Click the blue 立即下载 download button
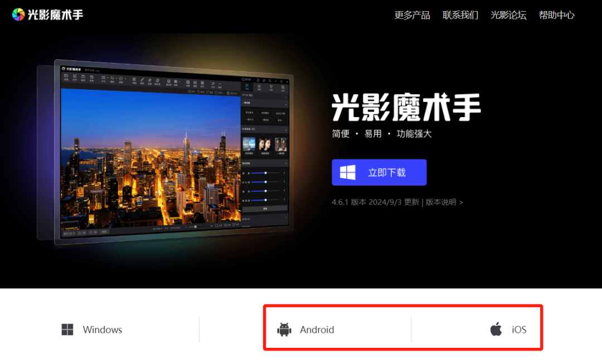Image resolution: width=602 pixels, height=364 pixels. (379, 172)
